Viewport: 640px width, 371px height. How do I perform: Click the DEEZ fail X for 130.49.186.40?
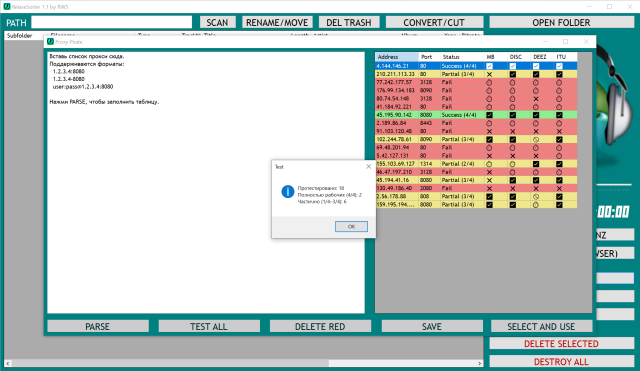[536, 189]
